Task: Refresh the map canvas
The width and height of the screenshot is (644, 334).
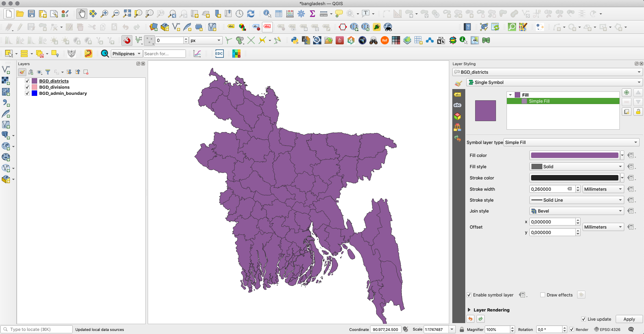Action: (x=251, y=14)
